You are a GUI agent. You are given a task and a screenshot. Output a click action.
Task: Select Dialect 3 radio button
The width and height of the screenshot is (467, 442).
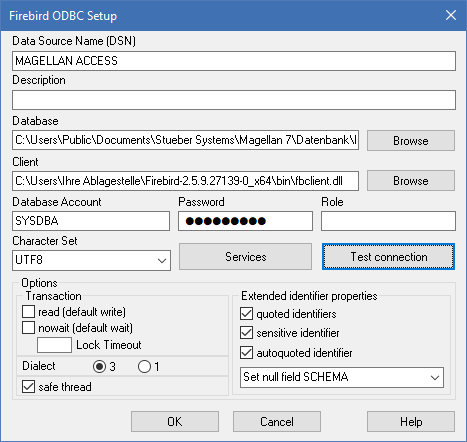pos(99,367)
